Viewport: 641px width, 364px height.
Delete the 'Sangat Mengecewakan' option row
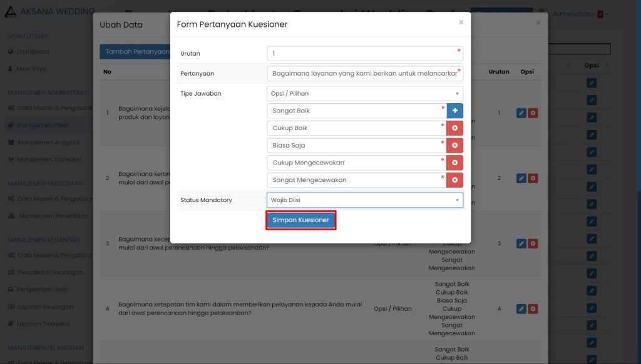[454, 180]
